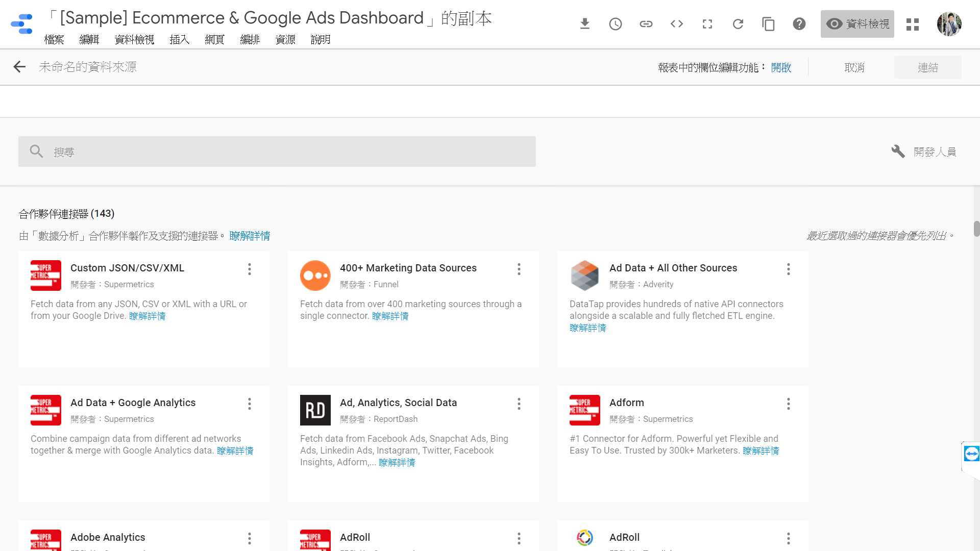The height and width of the screenshot is (551, 980).
Task: Open the 編排 menu
Action: point(250,40)
